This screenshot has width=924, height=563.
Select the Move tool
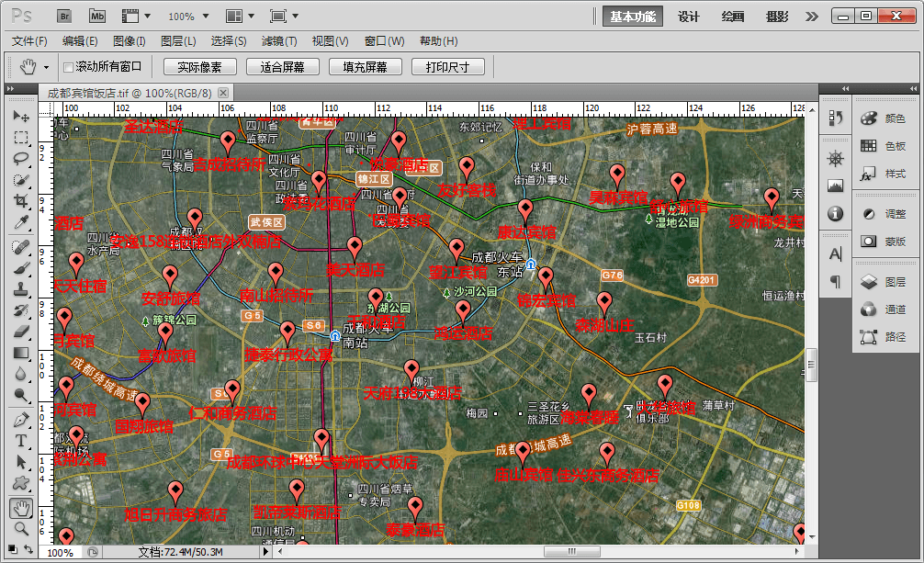21,116
